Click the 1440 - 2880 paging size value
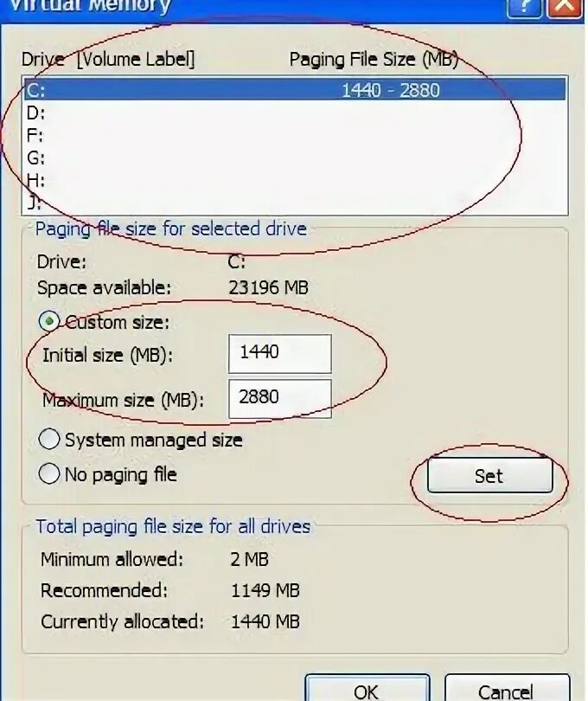588x701 pixels. tap(391, 90)
